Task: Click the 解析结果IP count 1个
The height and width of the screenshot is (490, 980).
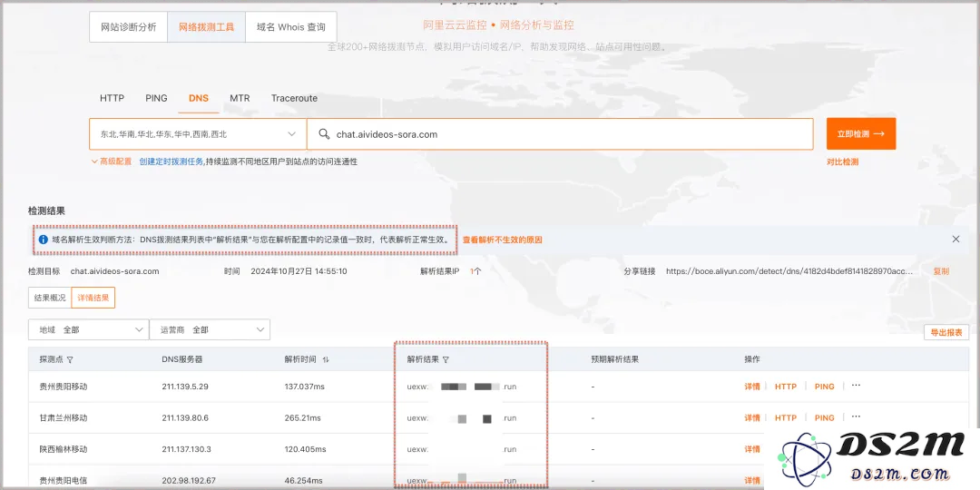Action: pos(475,271)
